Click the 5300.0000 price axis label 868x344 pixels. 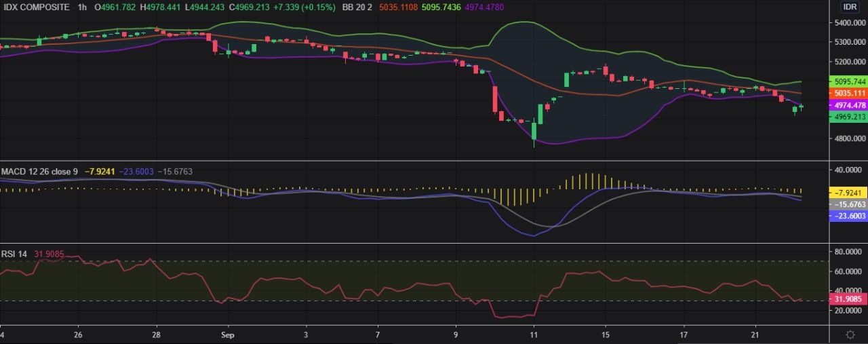(x=852, y=42)
